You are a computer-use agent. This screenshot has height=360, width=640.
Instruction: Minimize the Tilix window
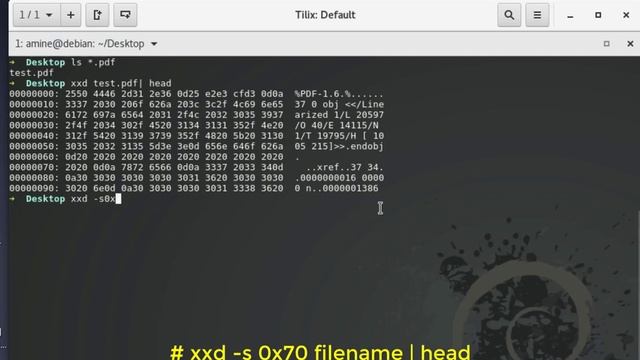pos(570,16)
